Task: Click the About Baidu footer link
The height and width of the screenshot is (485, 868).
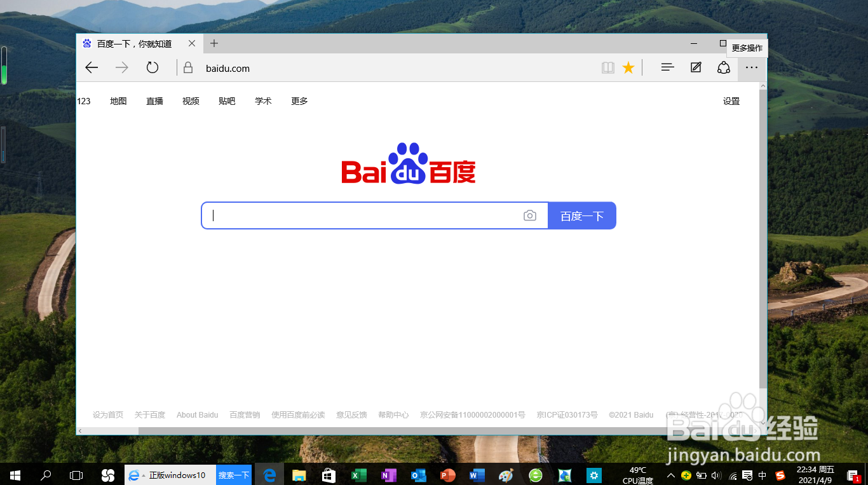Action: [x=197, y=414]
